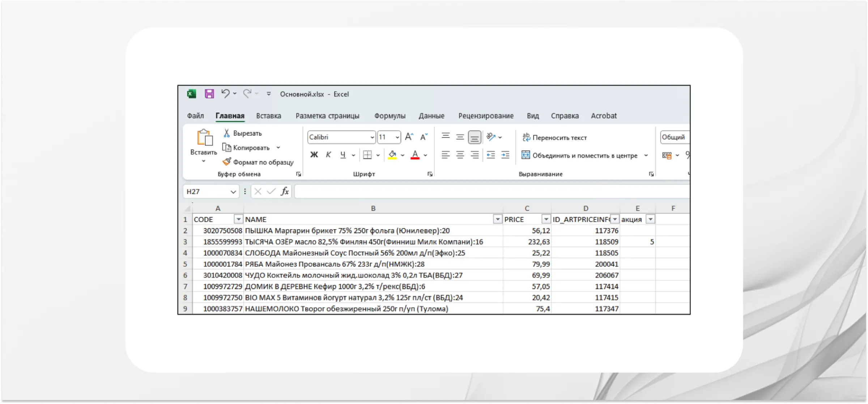868x404 pixels.
Task: Click Формат по образцу format painter
Action: pyautogui.click(x=258, y=162)
